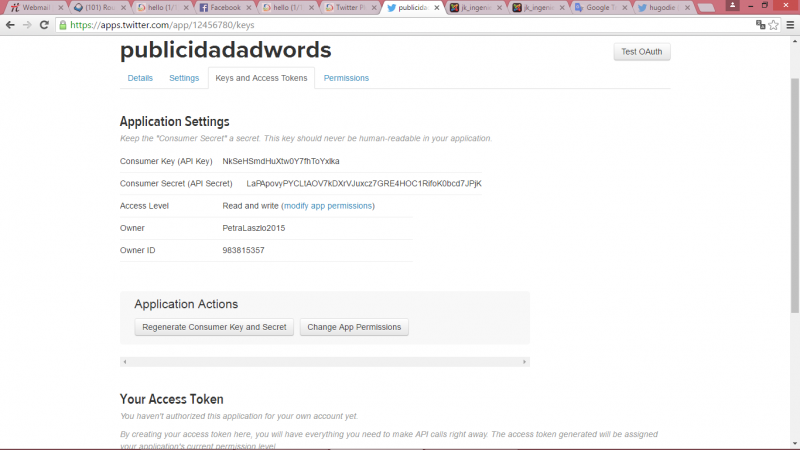This screenshot has height=450, width=800.
Task: Click the horizontal scrollbar left arrow
Action: point(124,362)
